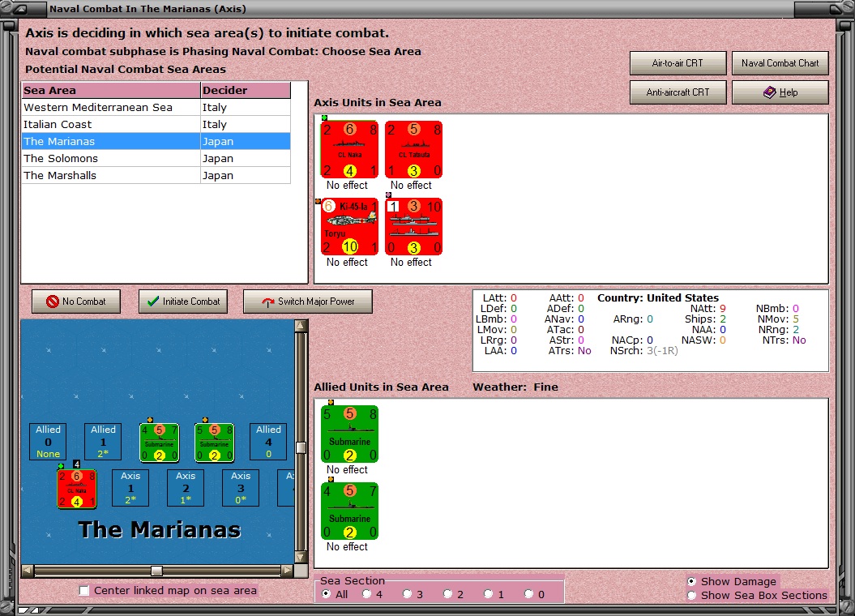855x616 pixels.
Task: Click map vertical scrollbar up arrow
Action: 301,326
